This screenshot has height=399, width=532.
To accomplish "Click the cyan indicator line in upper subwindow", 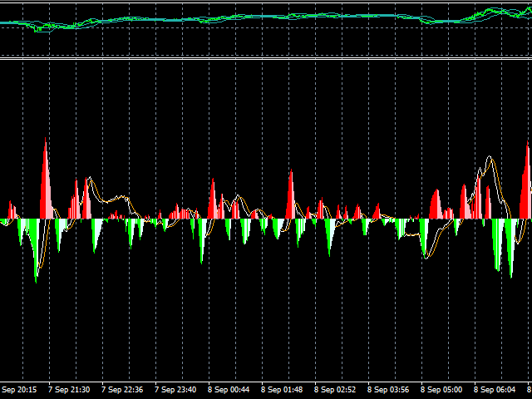I will [x=249, y=17].
